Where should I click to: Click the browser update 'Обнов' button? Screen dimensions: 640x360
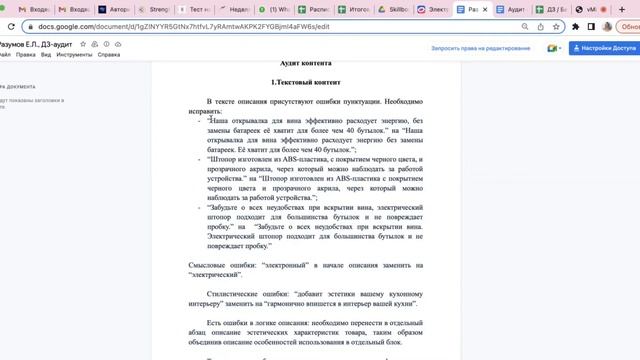click(x=628, y=27)
